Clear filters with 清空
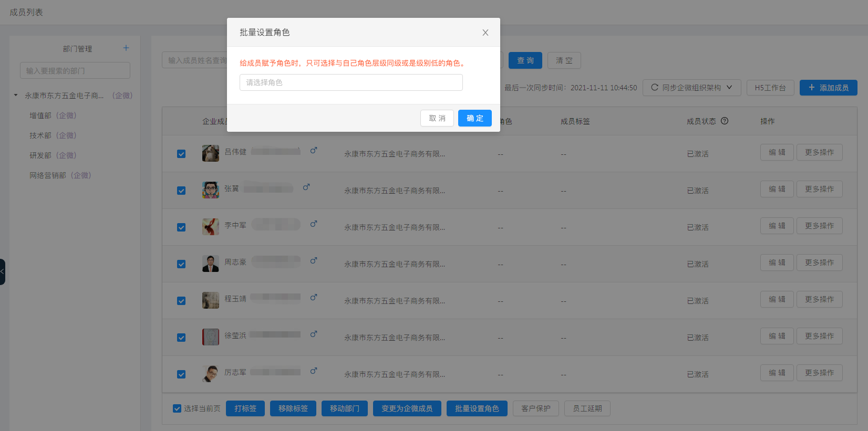Viewport: 868px width, 431px height. point(564,60)
